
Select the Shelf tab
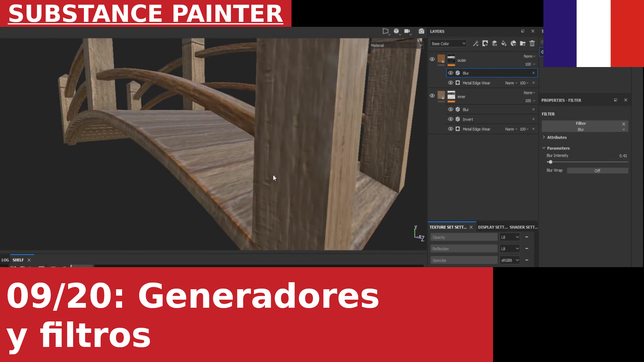[x=18, y=260]
